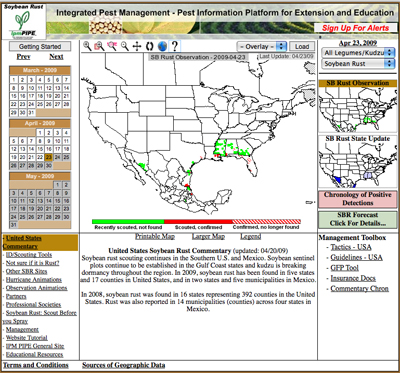Open Hurricane Animations link
The height and width of the screenshot is (373, 400).
34,280
